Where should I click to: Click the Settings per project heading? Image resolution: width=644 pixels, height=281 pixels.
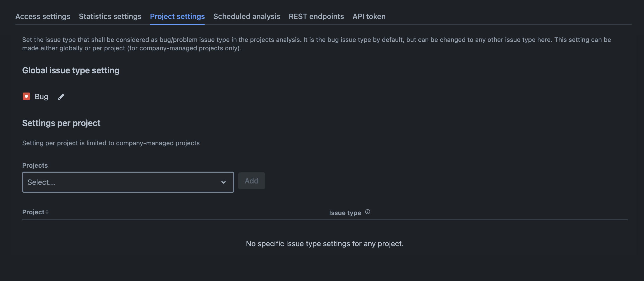click(x=61, y=123)
